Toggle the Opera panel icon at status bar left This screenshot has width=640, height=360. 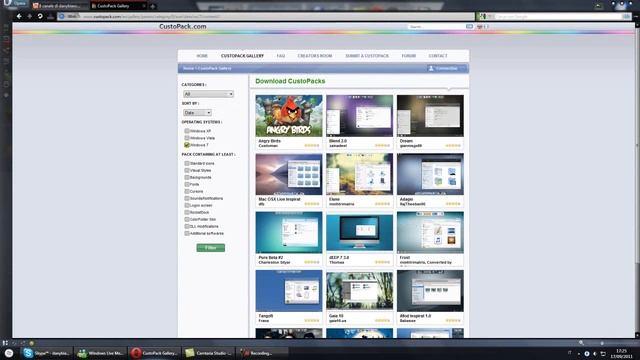tap(5, 343)
